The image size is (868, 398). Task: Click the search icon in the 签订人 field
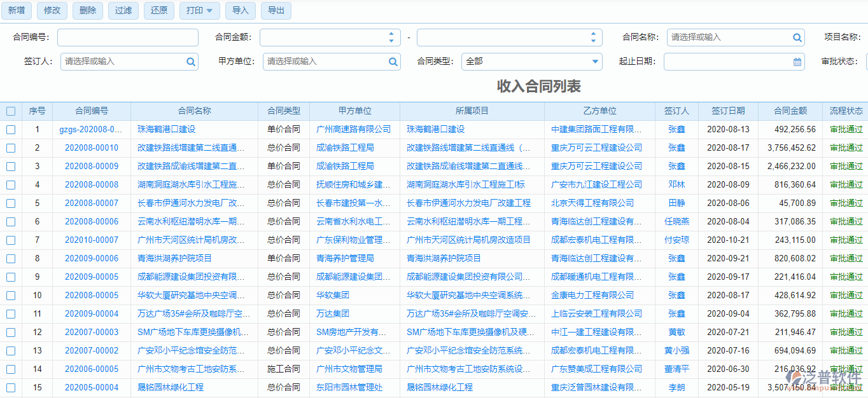(190, 62)
